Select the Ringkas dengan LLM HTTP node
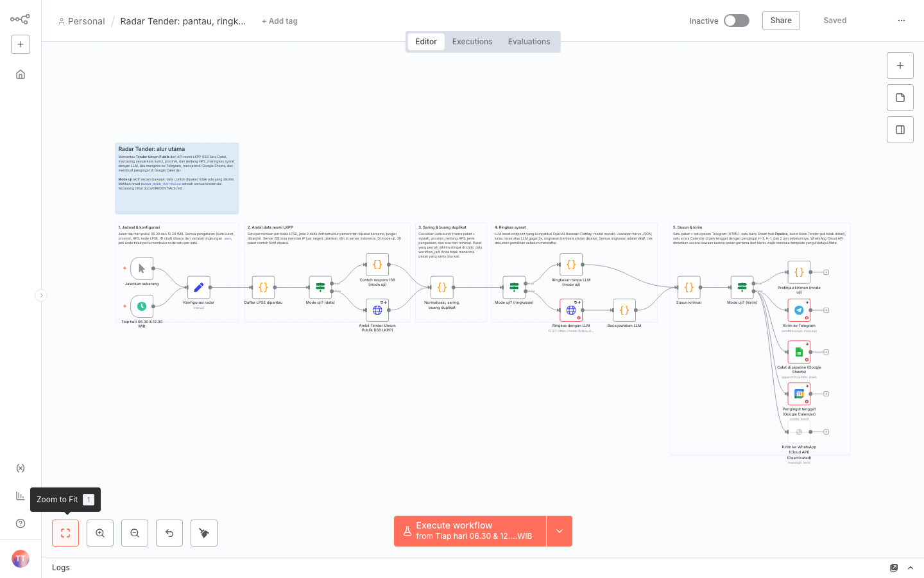The image size is (924, 578). pyautogui.click(x=571, y=310)
